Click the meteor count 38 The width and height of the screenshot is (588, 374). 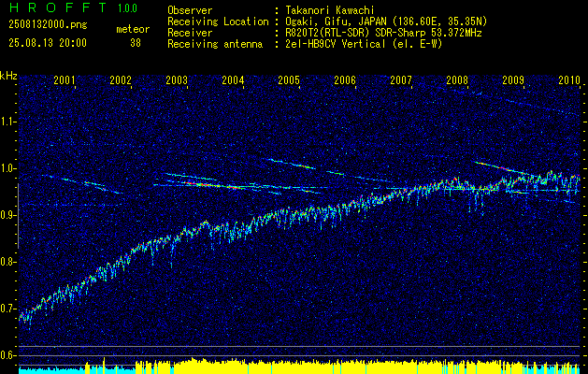(136, 43)
